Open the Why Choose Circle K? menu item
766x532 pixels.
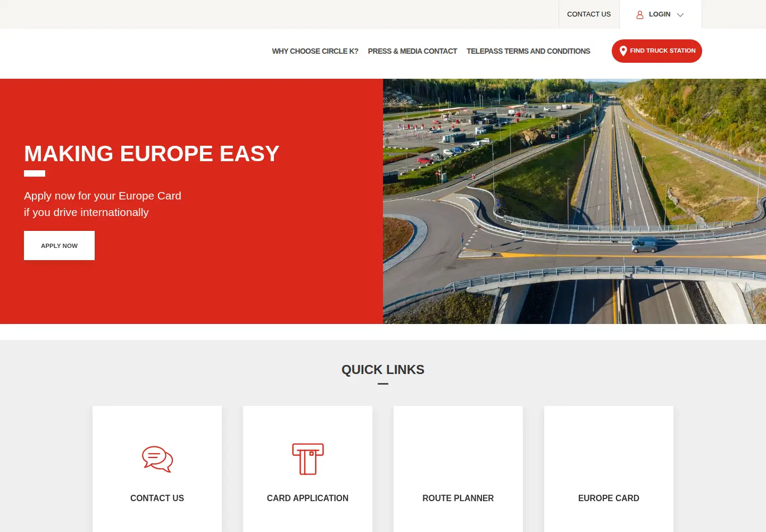[315, 51]
